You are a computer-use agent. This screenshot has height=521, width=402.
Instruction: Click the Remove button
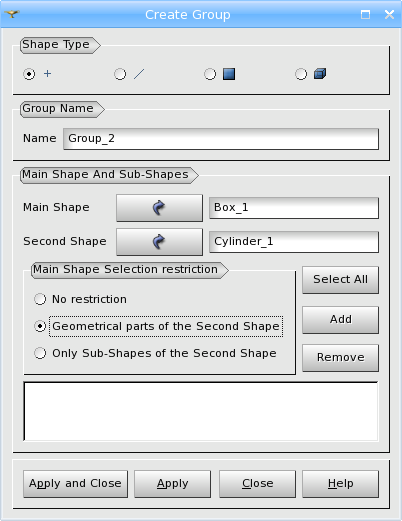pos(340,358)
